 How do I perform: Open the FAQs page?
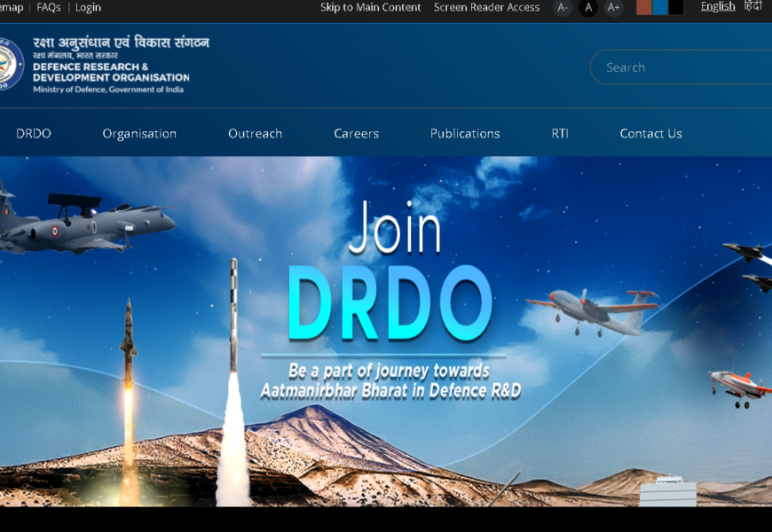coord(49,7)
